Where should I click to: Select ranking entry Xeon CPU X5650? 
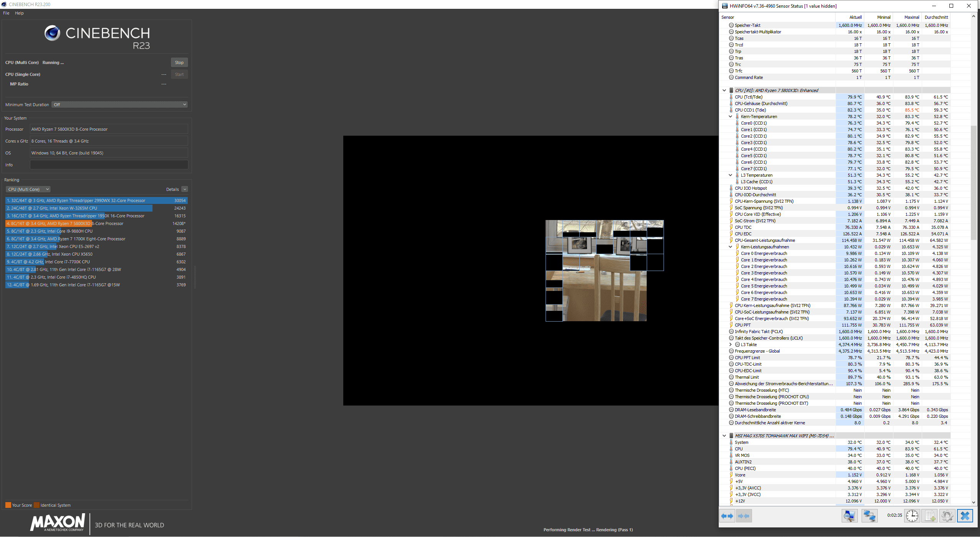[96, 254]
